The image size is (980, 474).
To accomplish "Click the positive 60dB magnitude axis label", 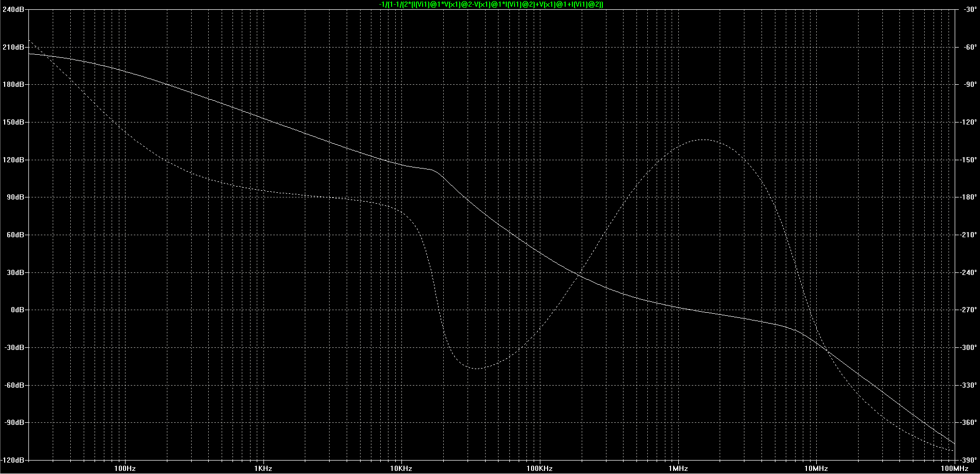I will coord(15,235).
